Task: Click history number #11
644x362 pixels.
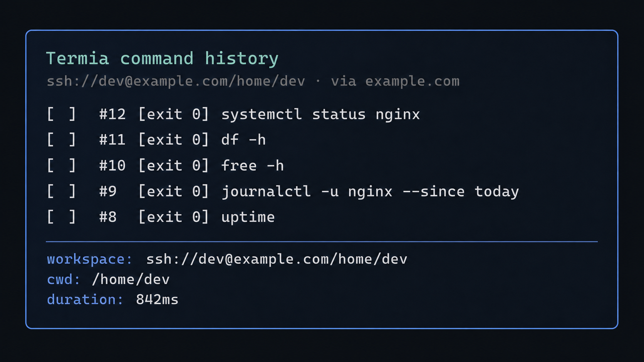Action: pyautogui.click(x=112, y=140)
